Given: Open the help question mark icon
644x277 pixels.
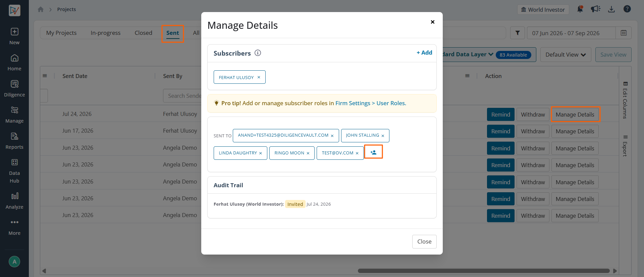Looking at the screenshot, I should (x=627, y=9).
